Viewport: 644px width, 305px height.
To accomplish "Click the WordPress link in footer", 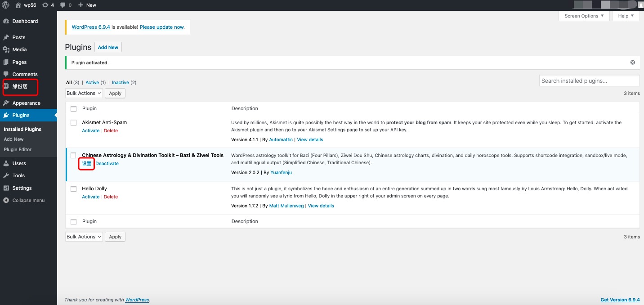I will [137, 300].
